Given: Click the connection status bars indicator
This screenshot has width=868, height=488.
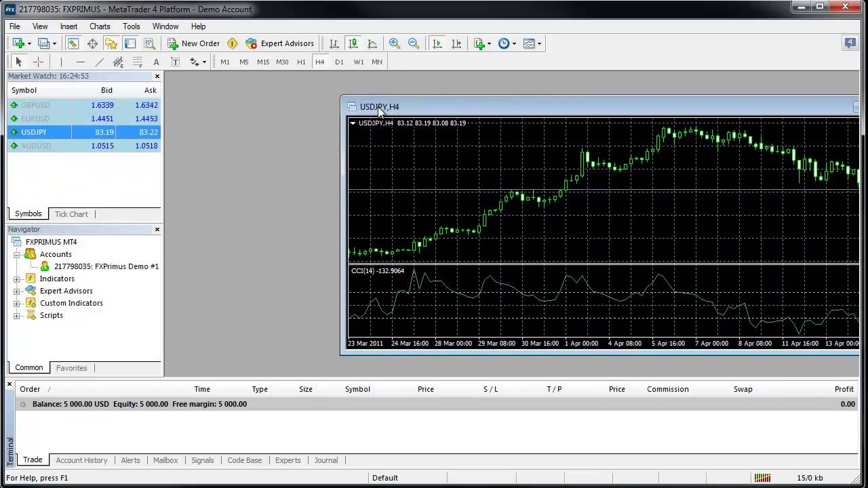Looking at the screenshot, I should click(762, 478).
